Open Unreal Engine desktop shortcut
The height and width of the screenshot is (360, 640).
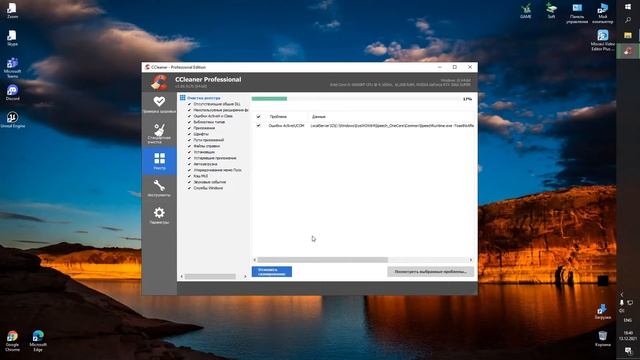pos(12,120)
